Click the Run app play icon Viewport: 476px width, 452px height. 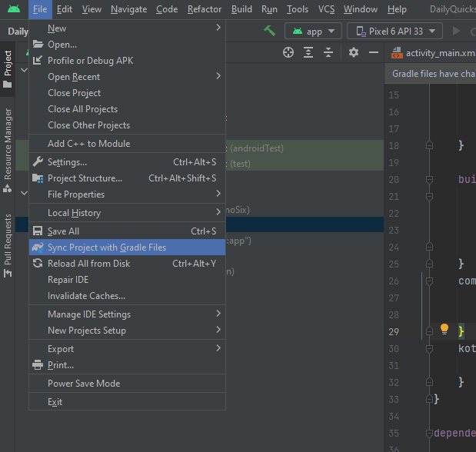456,31
